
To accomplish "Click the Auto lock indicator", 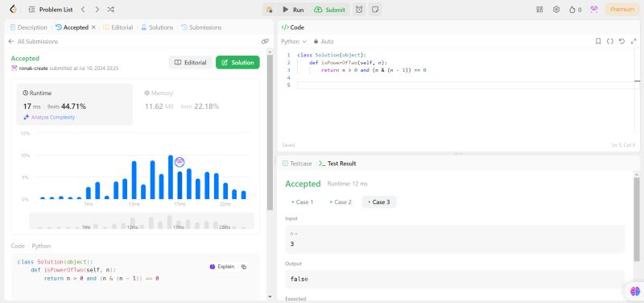I will (x=324, y=42).
